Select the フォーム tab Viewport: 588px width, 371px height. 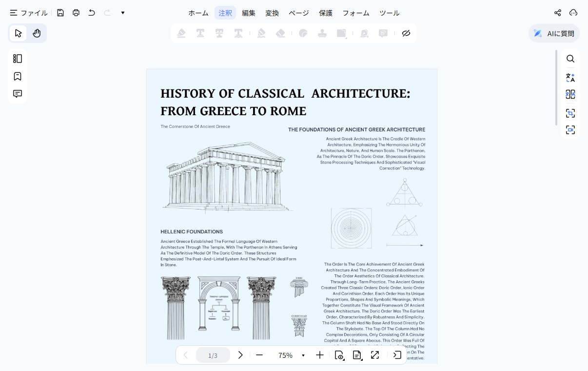pyautogui.click(x=356, y=13)
